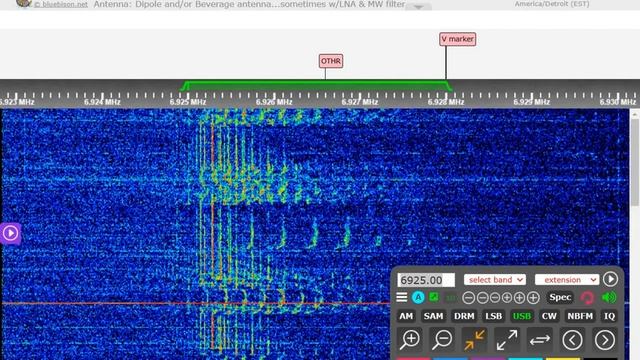Expand the top bar dropdown arrow
Viewport: 640px width, 360px height.
[418, 7]
